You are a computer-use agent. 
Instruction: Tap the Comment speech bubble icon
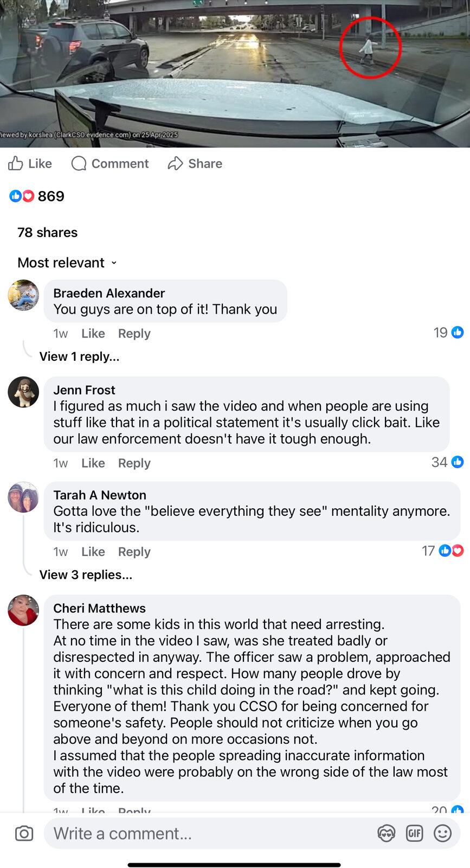click(x=79, y=163)
